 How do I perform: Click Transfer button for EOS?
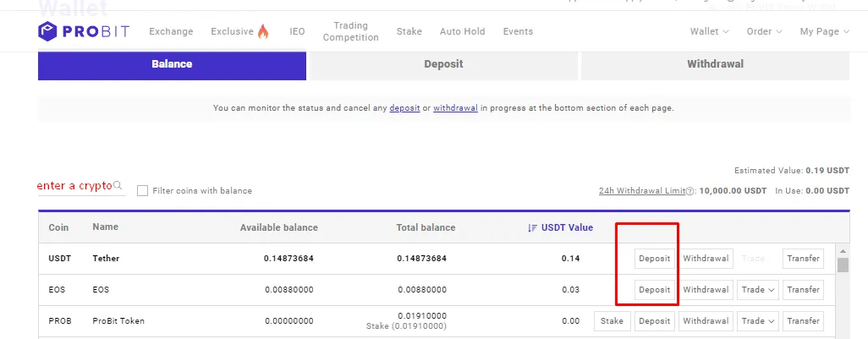point(803,290)
